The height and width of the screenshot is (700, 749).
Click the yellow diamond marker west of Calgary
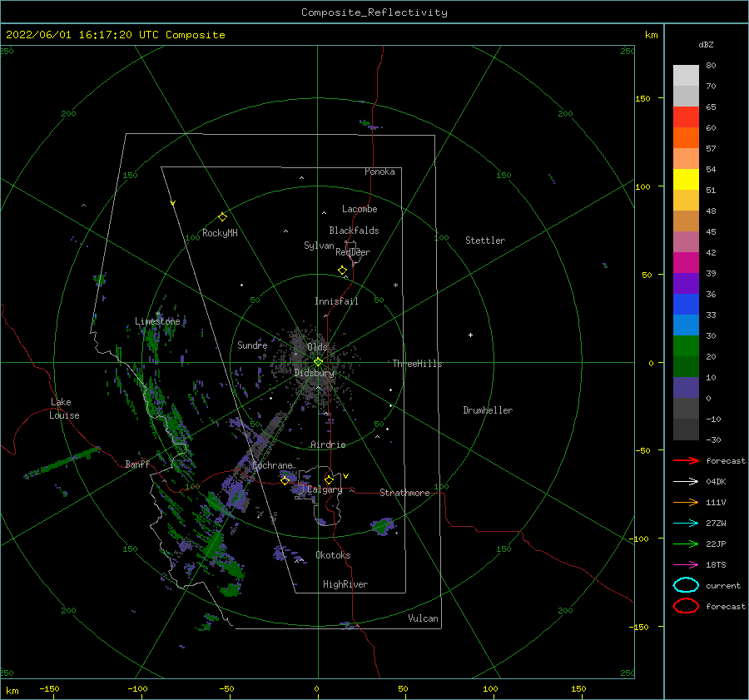click(285, 480)
